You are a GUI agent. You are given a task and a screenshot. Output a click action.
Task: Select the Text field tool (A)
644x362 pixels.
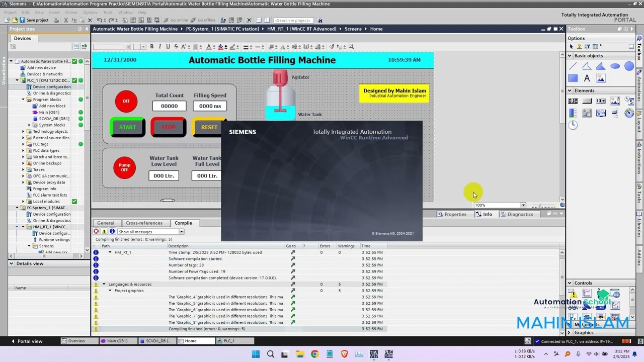[587, 78]
